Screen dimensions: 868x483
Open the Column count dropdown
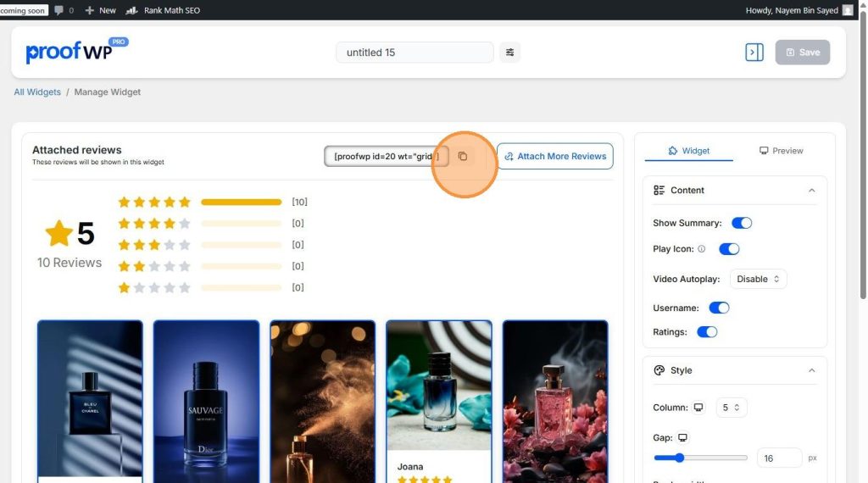731,408
